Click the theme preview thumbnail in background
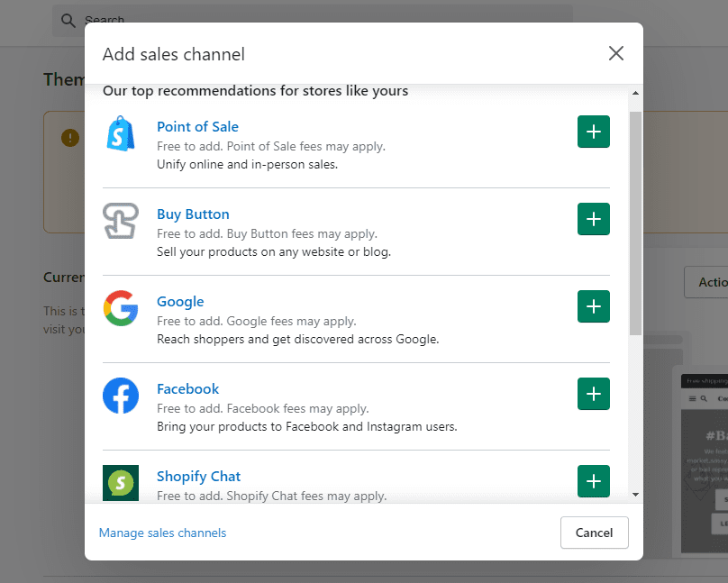This screenshot has width=728, height=583. tap(704, 463)
